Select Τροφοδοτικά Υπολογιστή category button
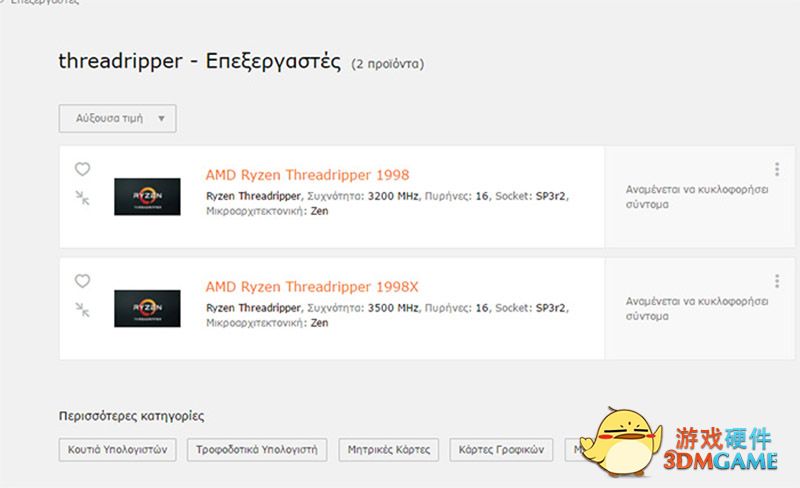Image resolution: width=800 pixels, height=488 pixels. (257, 450)
